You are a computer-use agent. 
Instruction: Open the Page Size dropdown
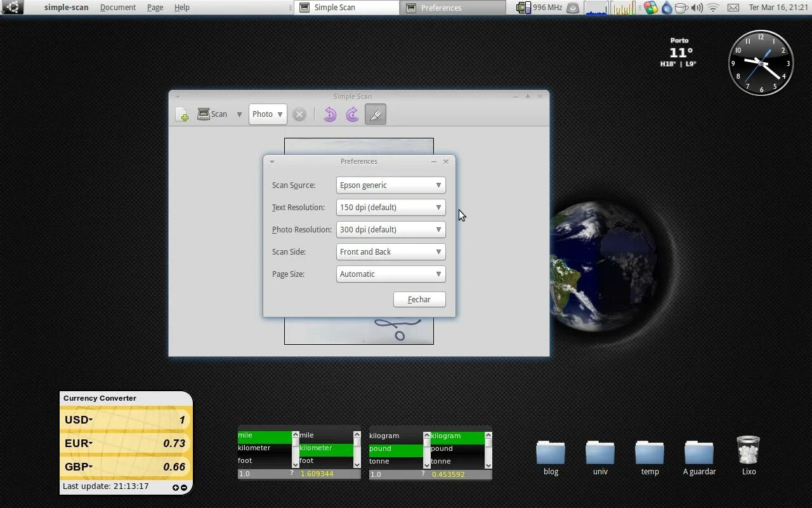click(390, 274)
